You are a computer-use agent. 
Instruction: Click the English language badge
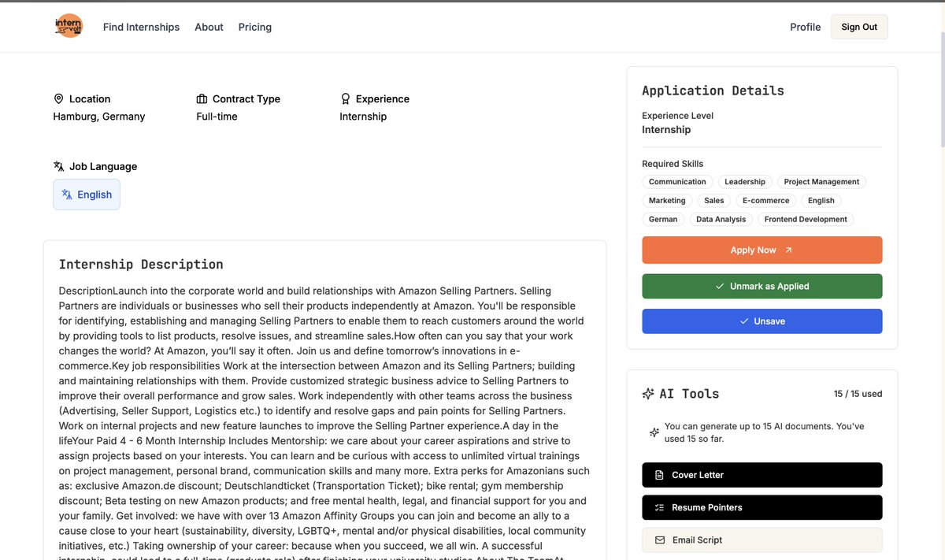click(87, 195)
